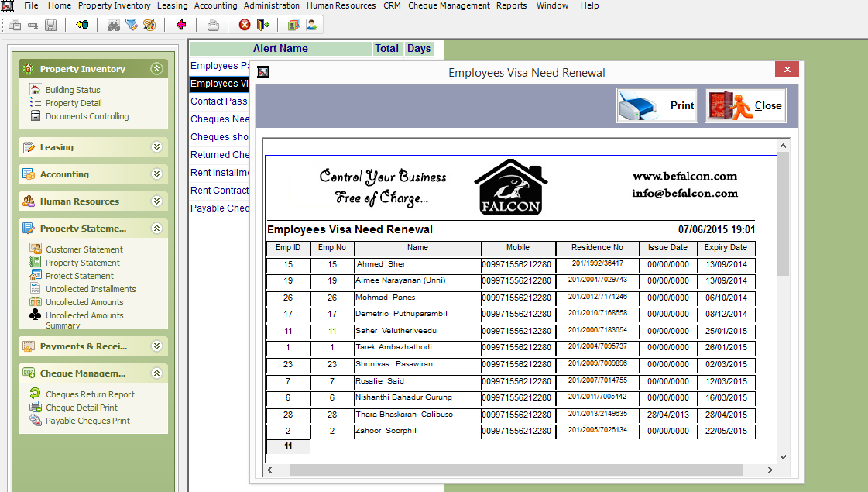Click the binoculars search toolbar icon

click(114, 25)
